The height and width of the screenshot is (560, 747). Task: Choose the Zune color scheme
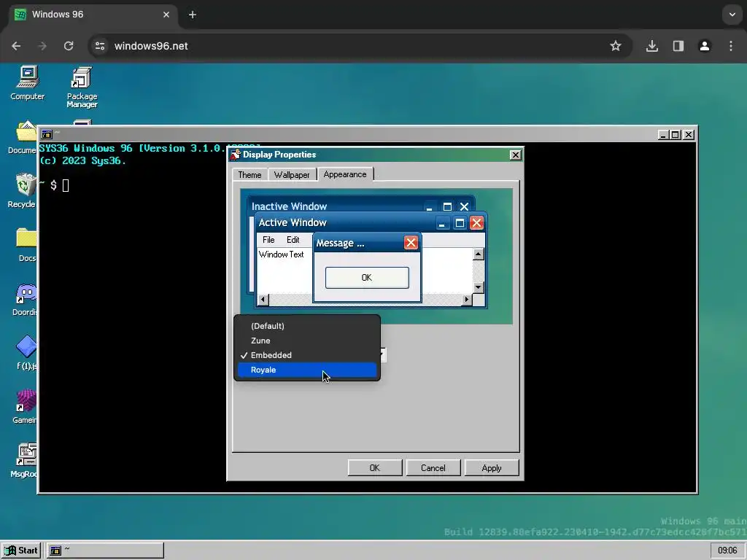(307, 341)
